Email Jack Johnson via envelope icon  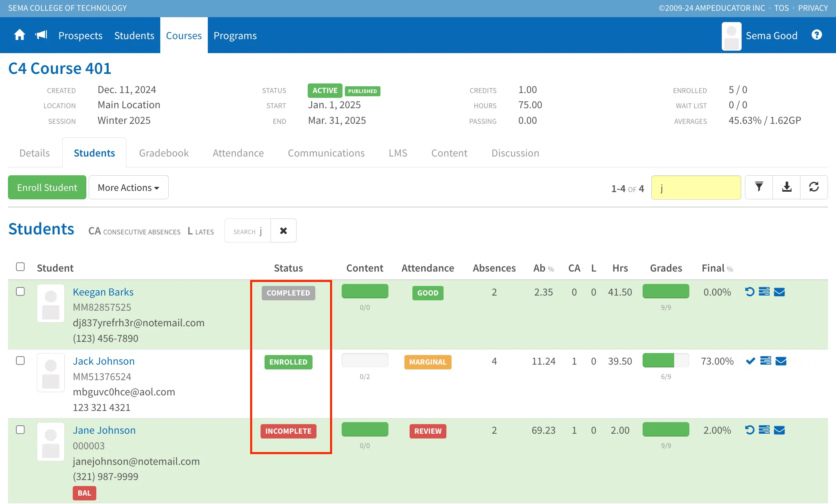[x=781, y=361]
